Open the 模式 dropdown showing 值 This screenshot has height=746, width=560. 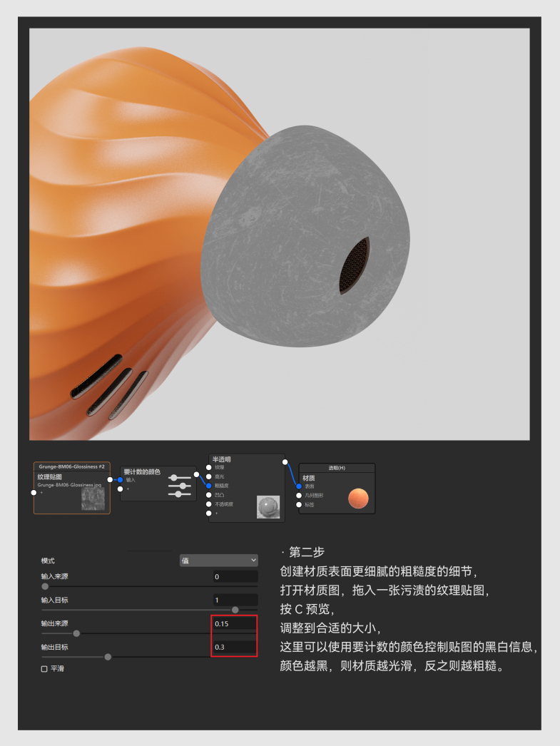(218, 561)
